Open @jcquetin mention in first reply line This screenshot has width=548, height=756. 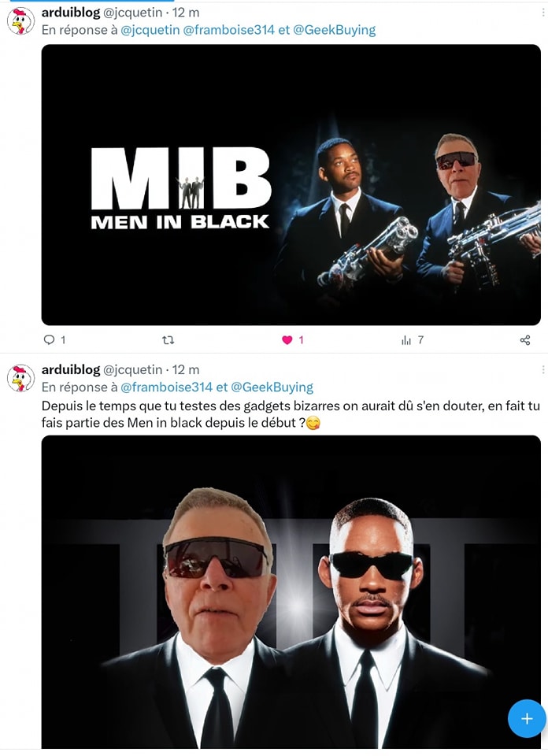(150, 30)
